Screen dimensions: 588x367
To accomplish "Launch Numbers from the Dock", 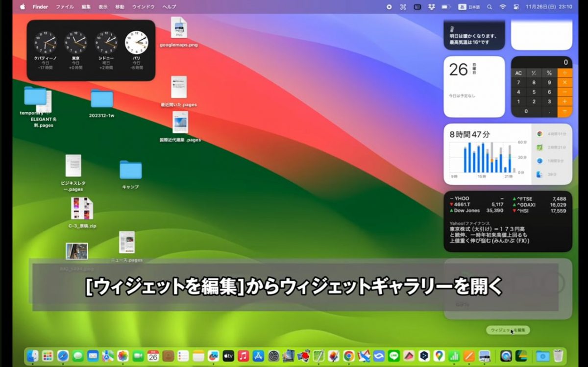I will pos(454,356).
